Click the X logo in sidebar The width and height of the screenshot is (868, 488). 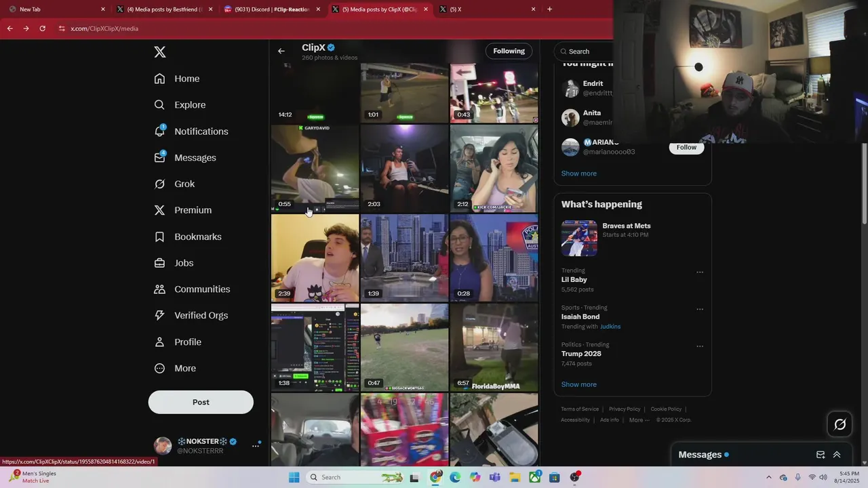coord(159,52)
